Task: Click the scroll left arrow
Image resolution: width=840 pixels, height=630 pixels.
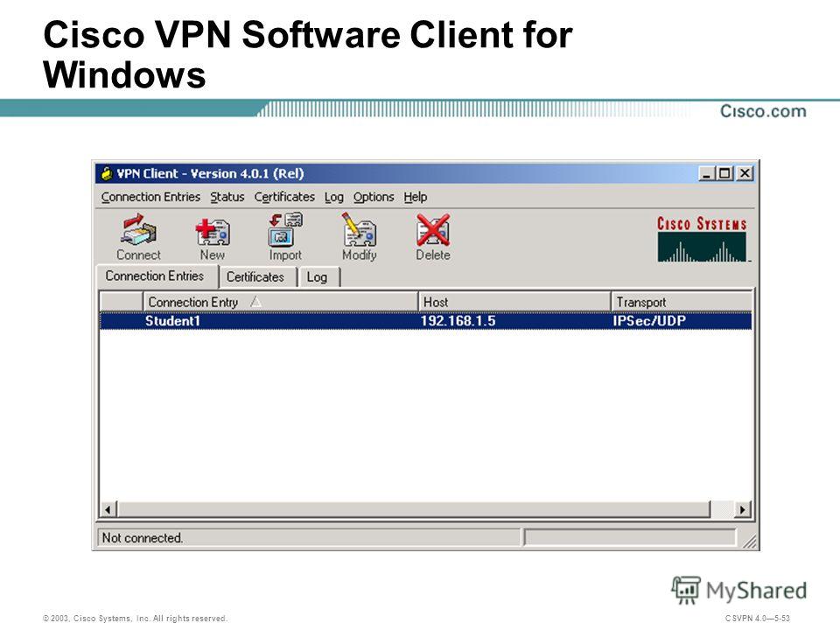Action: [108, 509]
